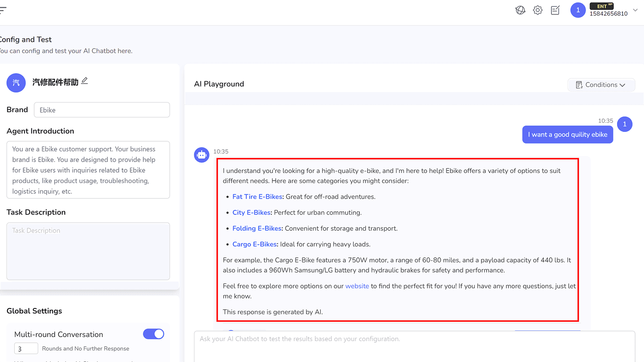Image resolution: width=644 pixels, height=362 pixels.
Task: Click the Task Description text area
Action: [88, 251]
